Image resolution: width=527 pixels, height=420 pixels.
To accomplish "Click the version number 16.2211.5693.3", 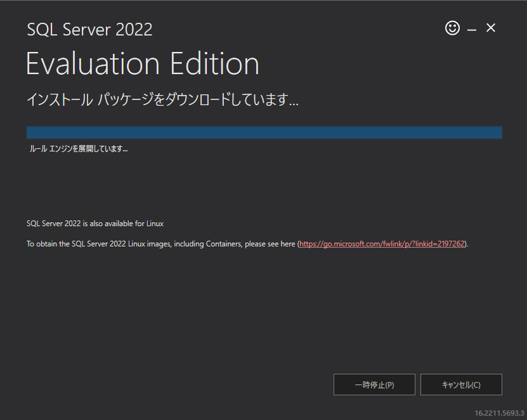I will (499, 413).
